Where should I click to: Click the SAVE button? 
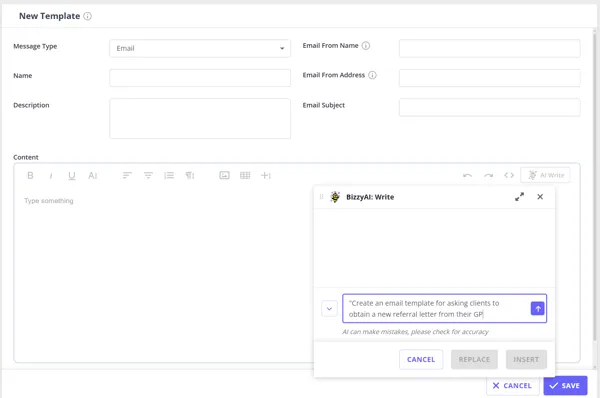point(565,386)
